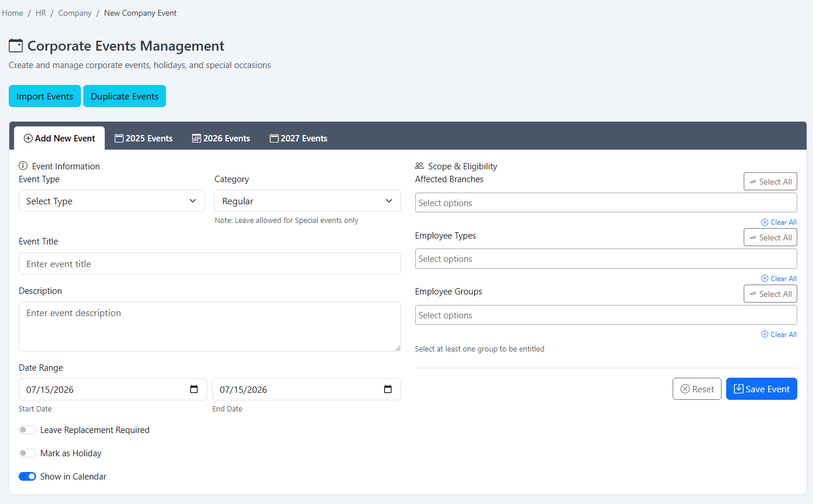
Task: Click 'Select at least one group to be entitled'
Action: 480,349
